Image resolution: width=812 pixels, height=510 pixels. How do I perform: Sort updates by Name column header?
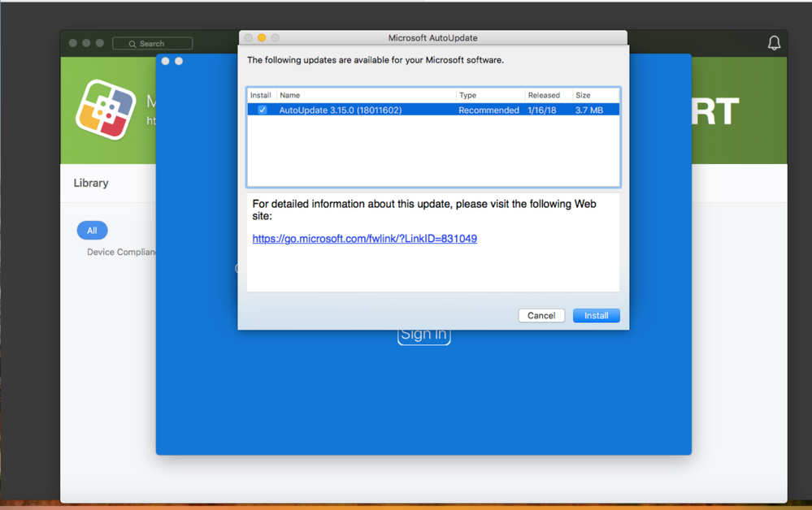pyautogui.click(x=366, y=95)
